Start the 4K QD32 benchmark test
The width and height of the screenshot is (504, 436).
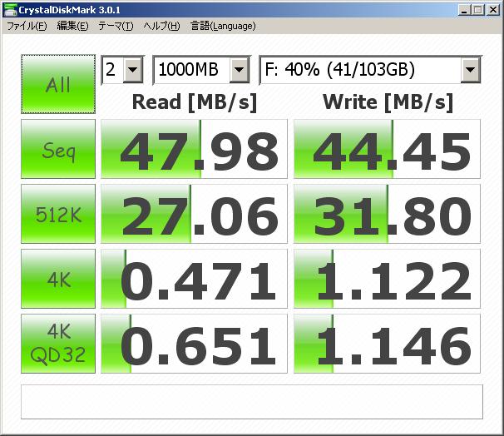58,344
